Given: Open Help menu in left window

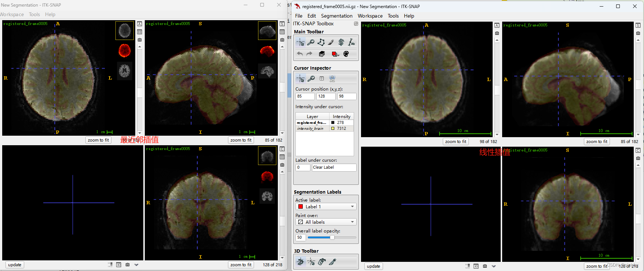Looking at the screenshot, I should pyautogui.click(x=50, y=14).
